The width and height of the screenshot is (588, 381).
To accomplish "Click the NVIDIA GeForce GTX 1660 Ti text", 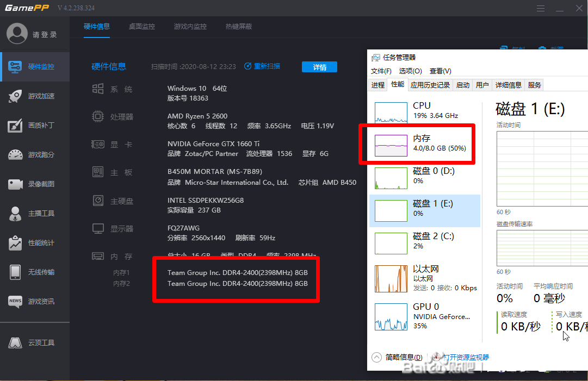I will [213, 144].
